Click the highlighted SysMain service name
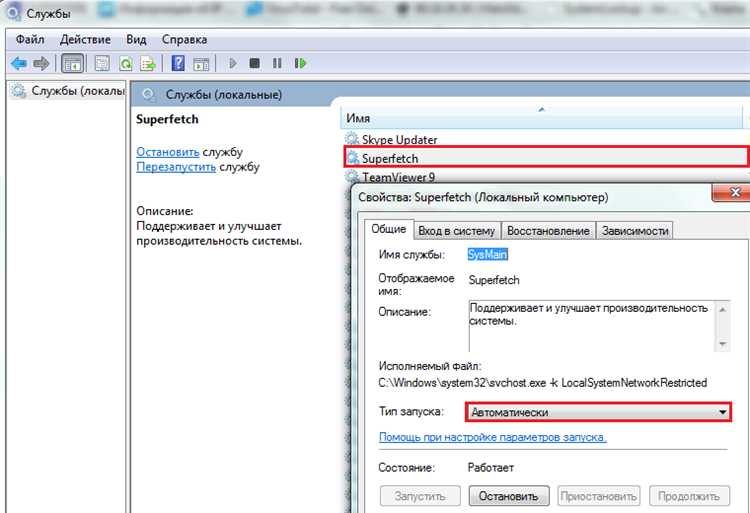Screen dimensions: 750x513 pyautogui.click(x=487, y=254)
